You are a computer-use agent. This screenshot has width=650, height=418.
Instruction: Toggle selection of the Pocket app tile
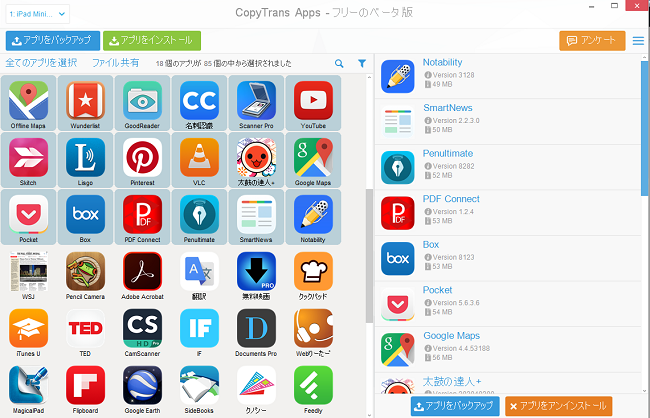click(x=29, y=217)
